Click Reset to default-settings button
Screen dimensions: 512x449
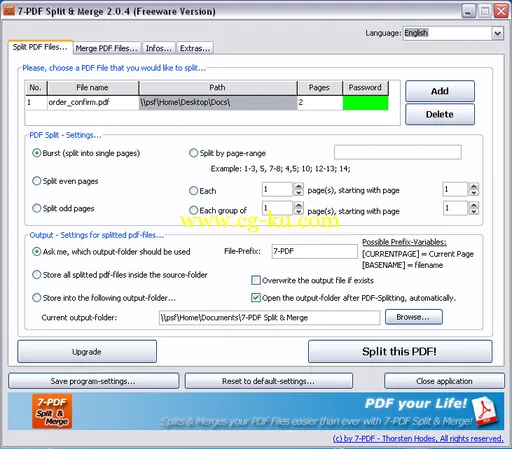click(x=269, y=381)
